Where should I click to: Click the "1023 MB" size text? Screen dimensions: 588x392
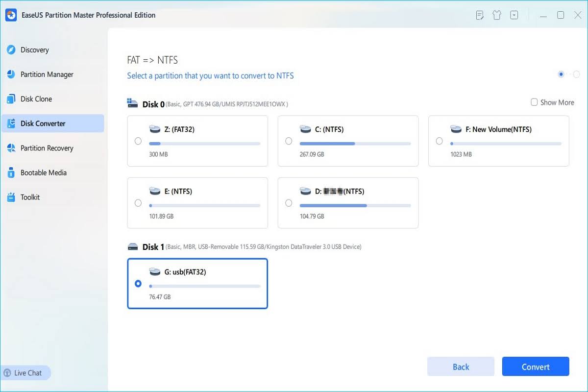pyautogui.click(x=461, y=154)
